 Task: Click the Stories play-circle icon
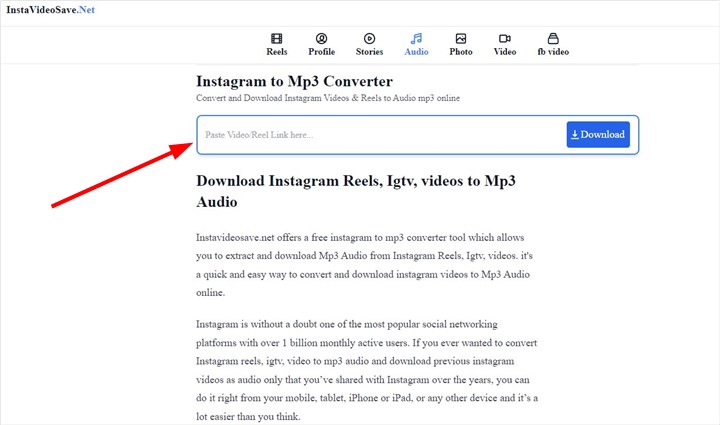pos(369,38)
